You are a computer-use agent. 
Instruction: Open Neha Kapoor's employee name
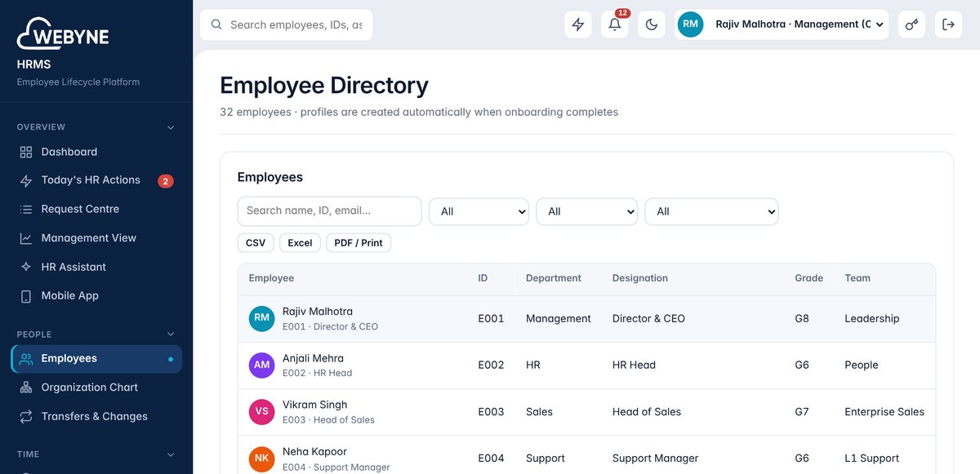[314, 452]
